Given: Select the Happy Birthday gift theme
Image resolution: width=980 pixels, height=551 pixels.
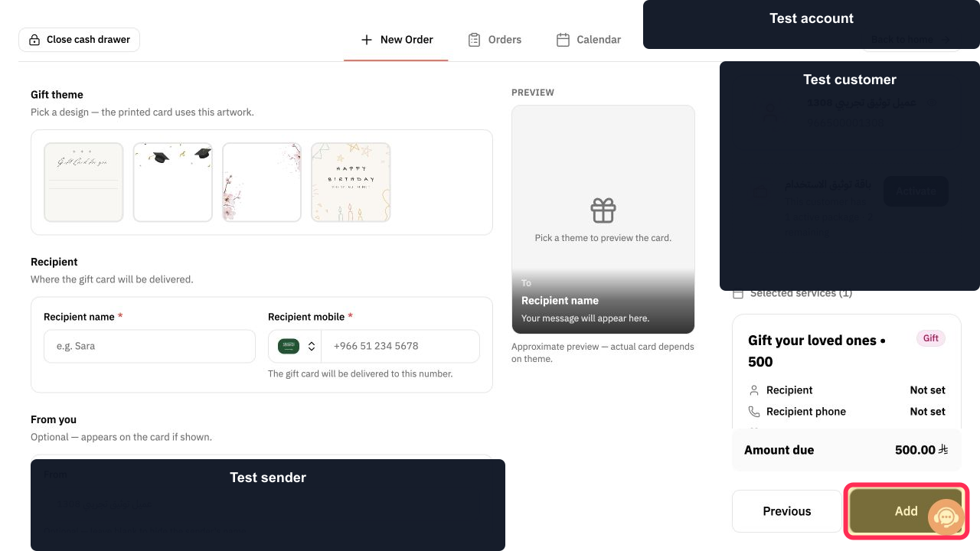Looking at the screenshot, I should 351,182.
